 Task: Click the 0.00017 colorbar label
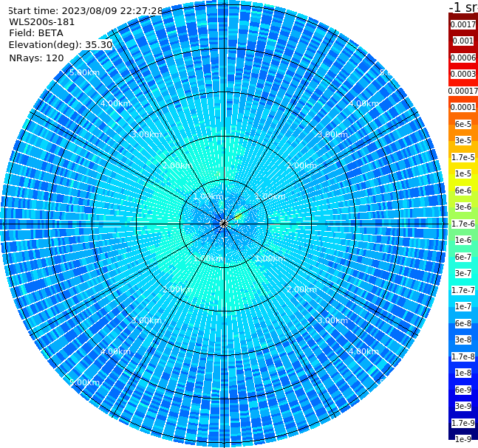point(463,91)
